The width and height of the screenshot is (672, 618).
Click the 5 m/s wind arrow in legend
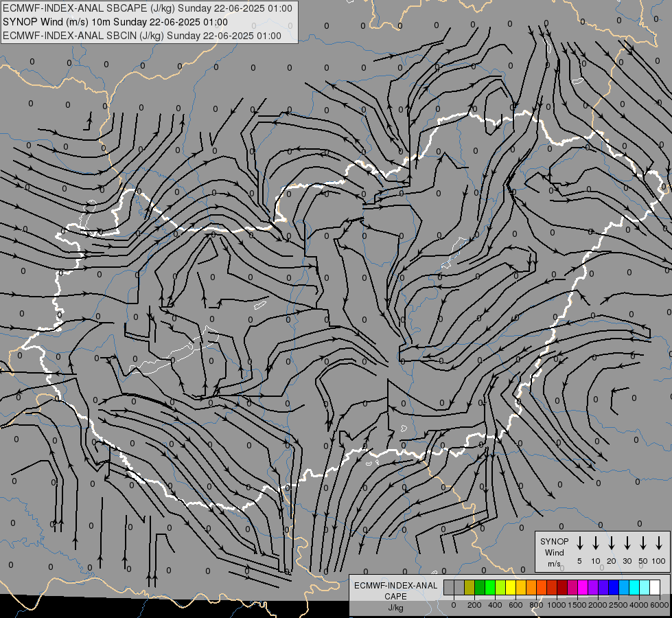(x=579, y=542)
